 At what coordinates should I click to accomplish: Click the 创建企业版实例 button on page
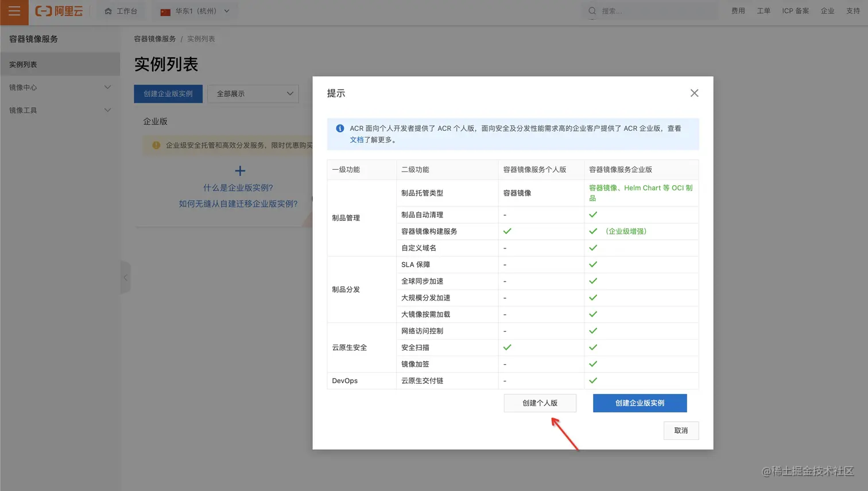pyautogui.click(x=168, y=93)
